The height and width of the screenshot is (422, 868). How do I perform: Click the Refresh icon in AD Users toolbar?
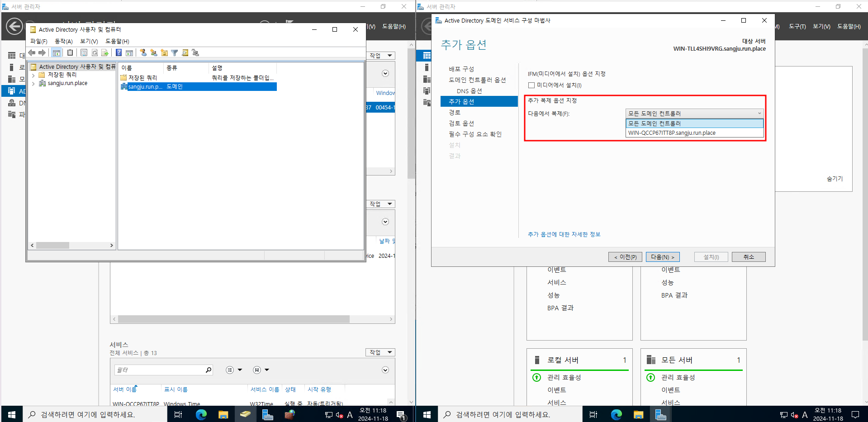coord(95,53)
